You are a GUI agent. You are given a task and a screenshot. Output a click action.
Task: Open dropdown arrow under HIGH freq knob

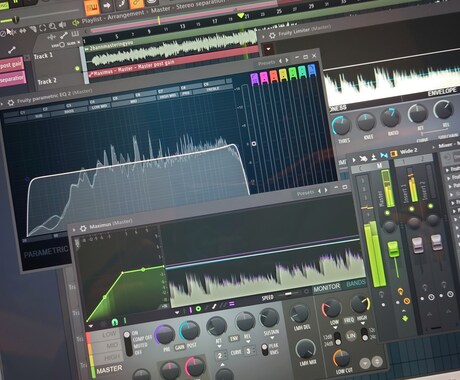click(363, 323)
